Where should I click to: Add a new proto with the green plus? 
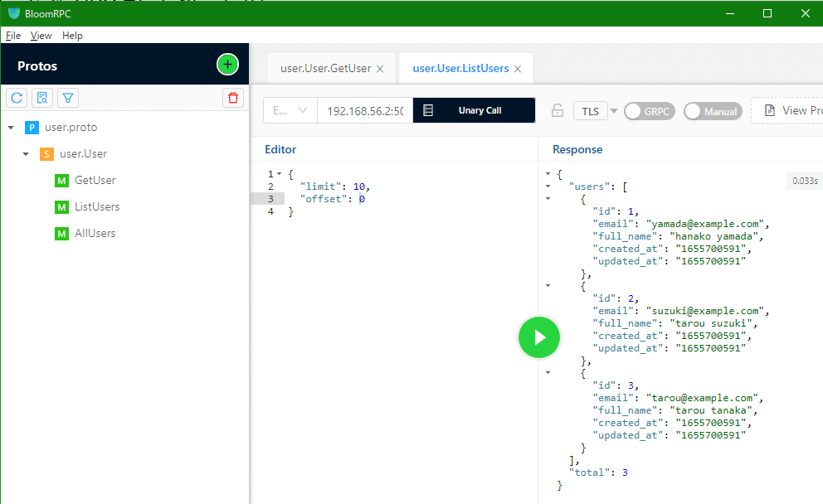[226, 64]
